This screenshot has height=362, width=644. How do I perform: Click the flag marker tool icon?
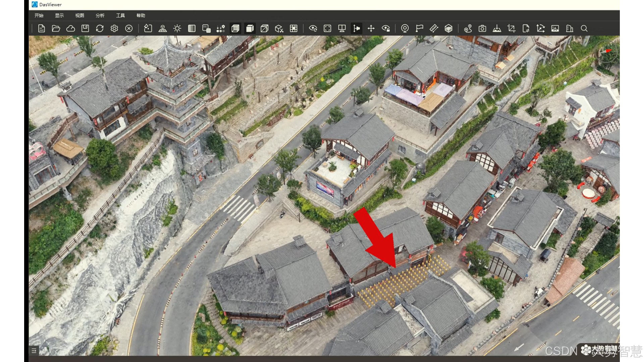419,28
